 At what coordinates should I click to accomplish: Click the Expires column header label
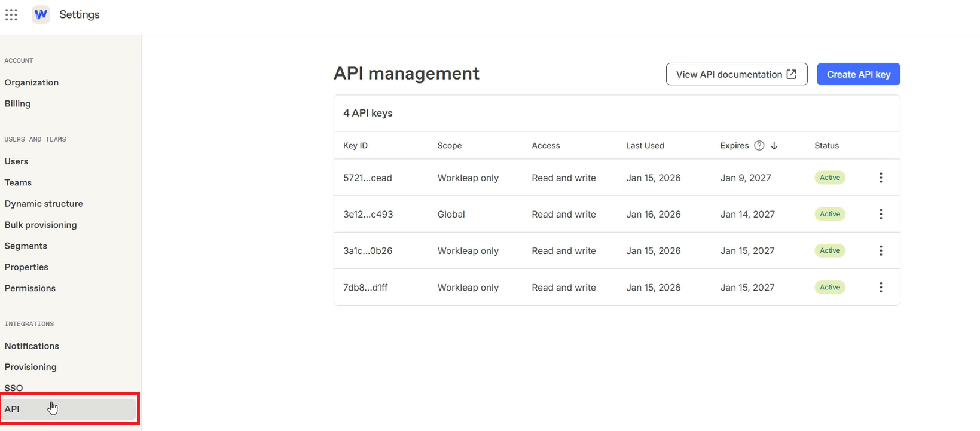coord(734,145)
